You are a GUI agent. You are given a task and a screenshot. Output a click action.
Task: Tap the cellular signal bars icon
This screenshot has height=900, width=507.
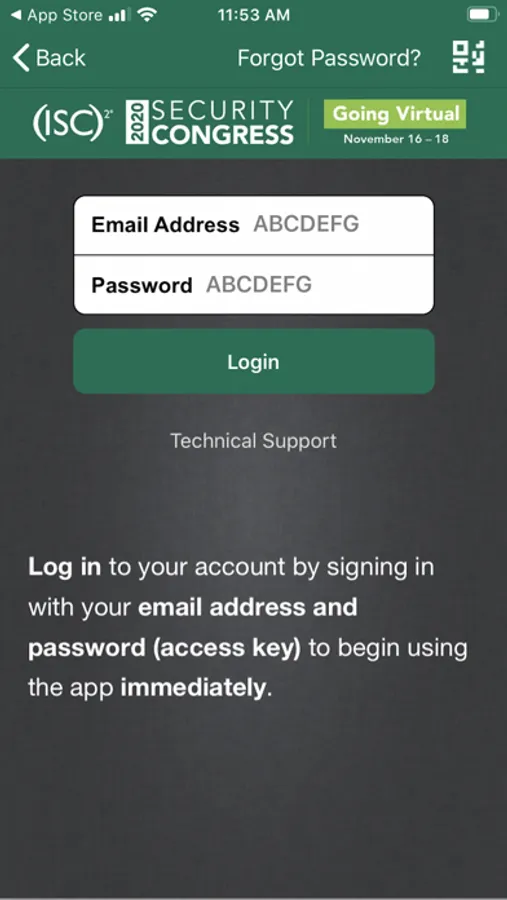tap(119, 15)
